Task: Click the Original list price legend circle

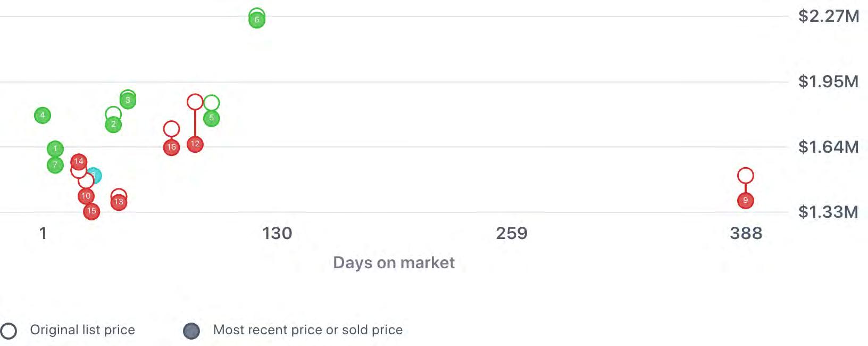Action: pyautogui.click(x=9, y=331)
